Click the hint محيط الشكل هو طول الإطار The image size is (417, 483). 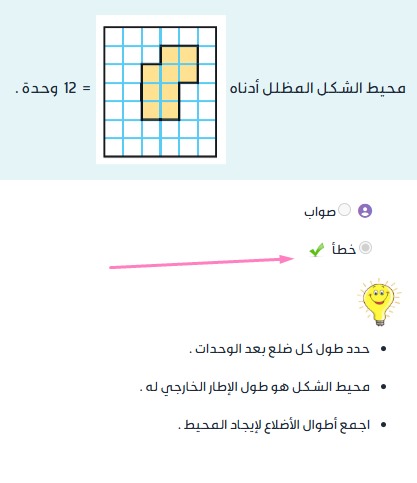[x=255, y=387]
